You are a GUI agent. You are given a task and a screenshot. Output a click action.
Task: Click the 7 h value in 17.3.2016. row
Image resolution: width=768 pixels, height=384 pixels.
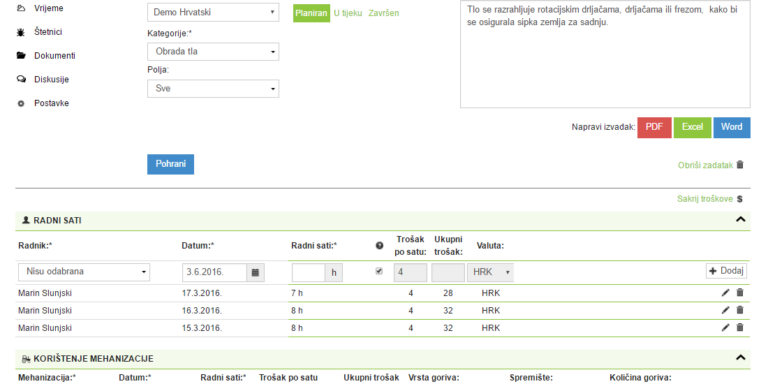point(297,293)
